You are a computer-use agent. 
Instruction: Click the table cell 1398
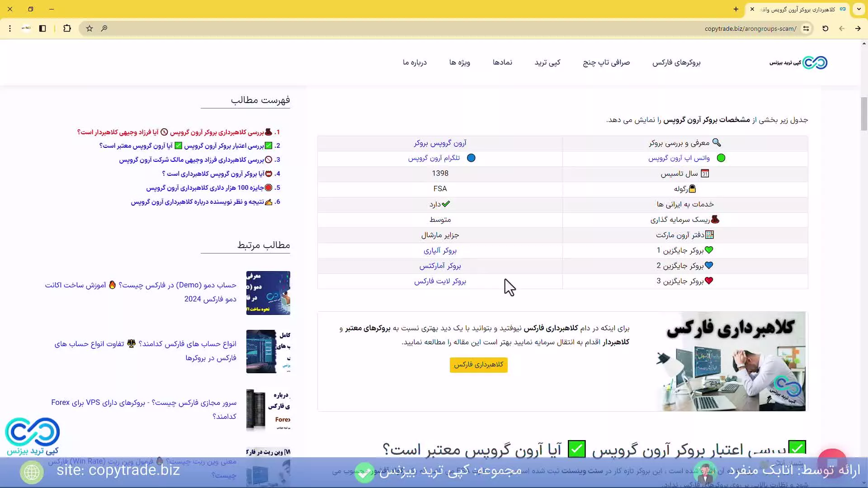440,174
